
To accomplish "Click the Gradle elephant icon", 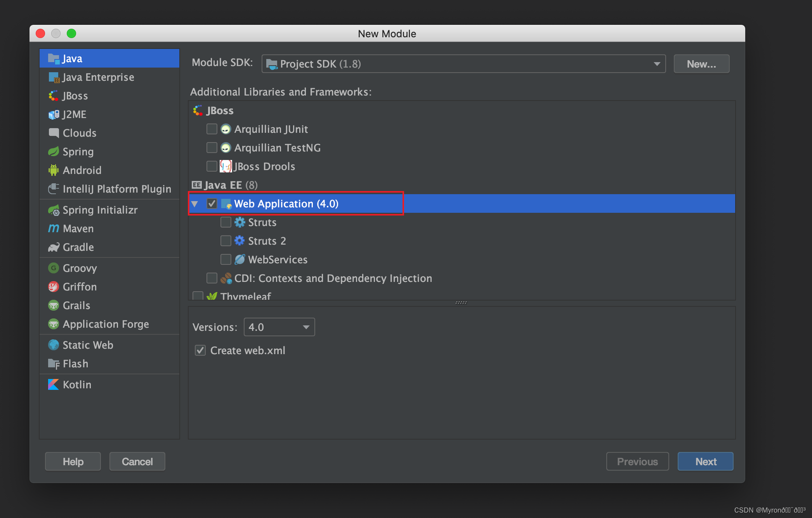I will [x=54, y=247].
